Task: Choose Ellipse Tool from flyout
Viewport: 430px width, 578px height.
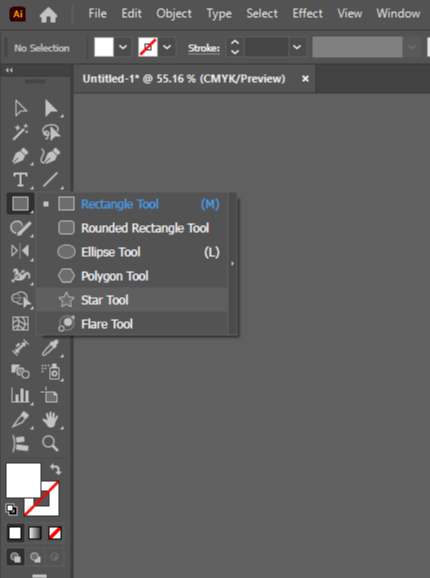Action: tap(133, 252)
